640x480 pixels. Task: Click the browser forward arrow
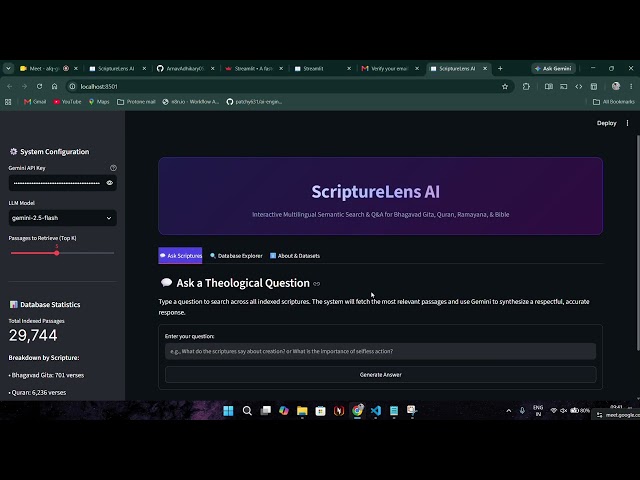coord(24,87)
